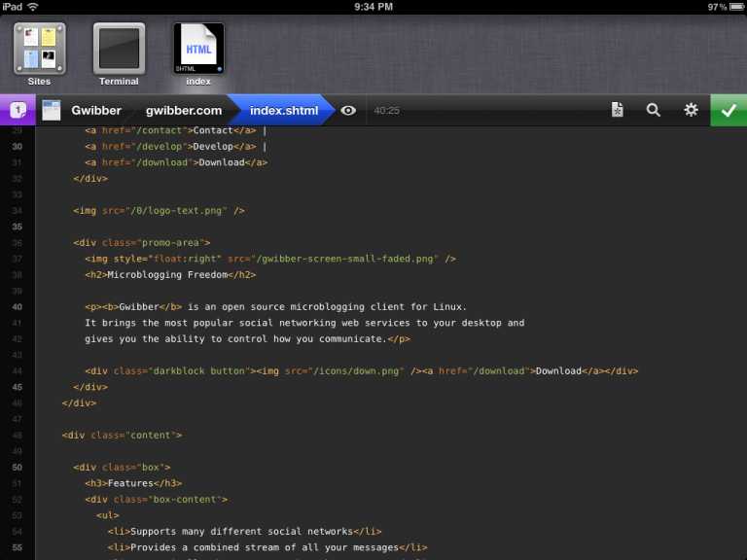Click the Gwibber site page icon
Screen dimensions: 747x560
pyautogui.click(x=51, y=110)
